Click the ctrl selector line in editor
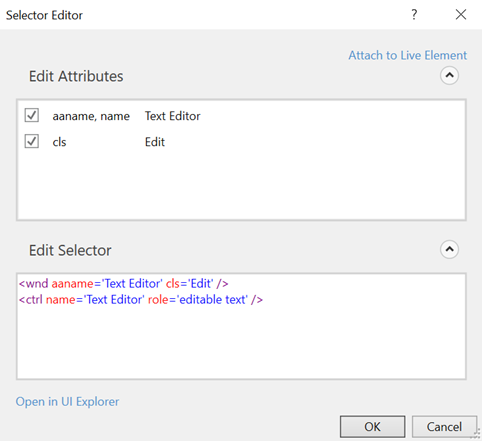Screen dimensions: 482x441 click(x=141, y=300)
